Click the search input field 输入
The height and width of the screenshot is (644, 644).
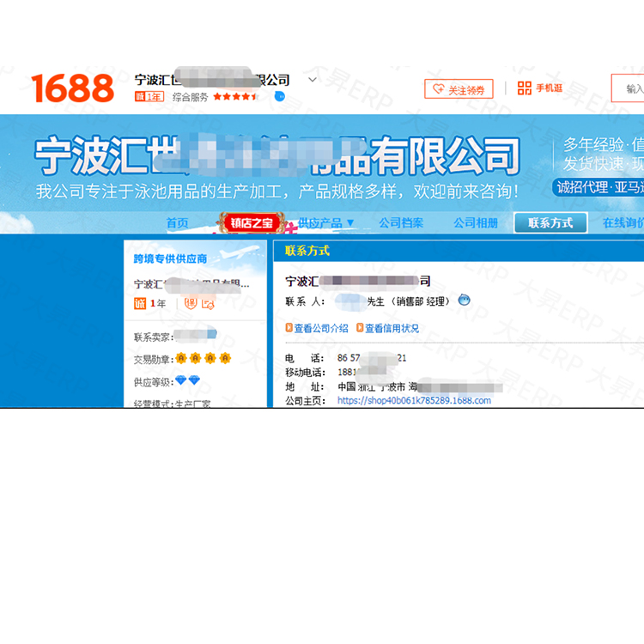click(628, 88)
